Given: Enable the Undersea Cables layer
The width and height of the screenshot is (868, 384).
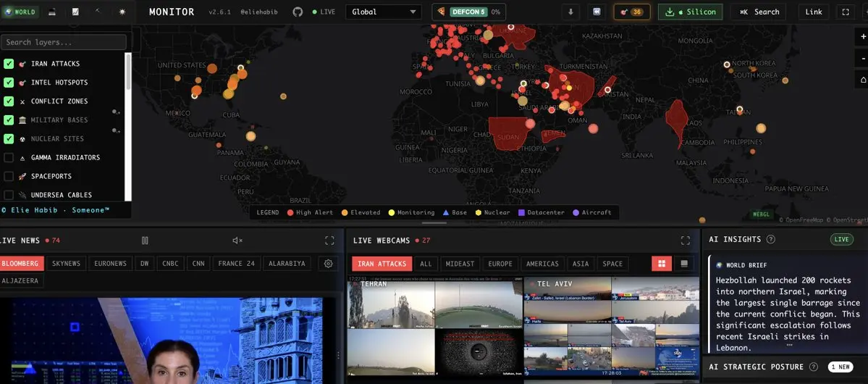Looking at the screenshot, I should pyautogui.click(x=9, y=195).
